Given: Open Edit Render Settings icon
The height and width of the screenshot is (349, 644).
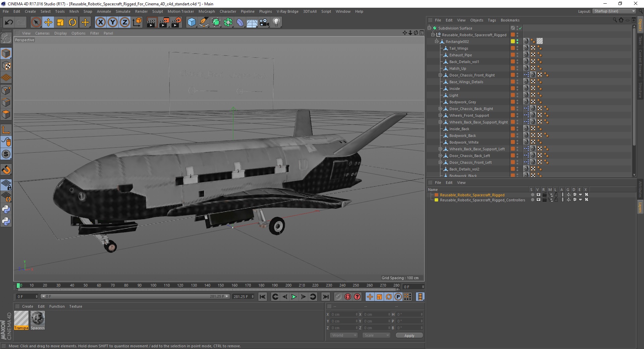Looking at the screenshot, I should (x=176, y=22).
